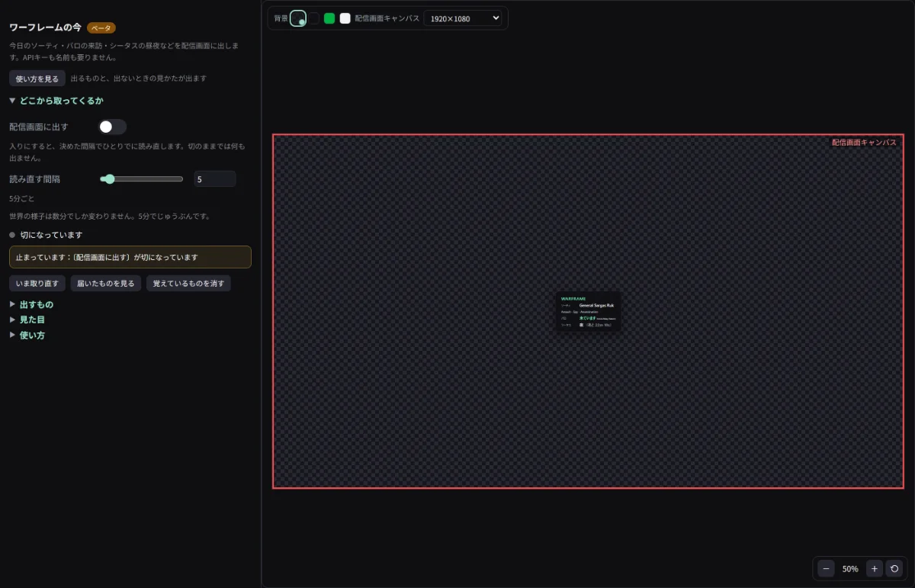The width and height of the screenshot is (915, 588).
Task: Choose the white background swatch
Action: (345, 18)
